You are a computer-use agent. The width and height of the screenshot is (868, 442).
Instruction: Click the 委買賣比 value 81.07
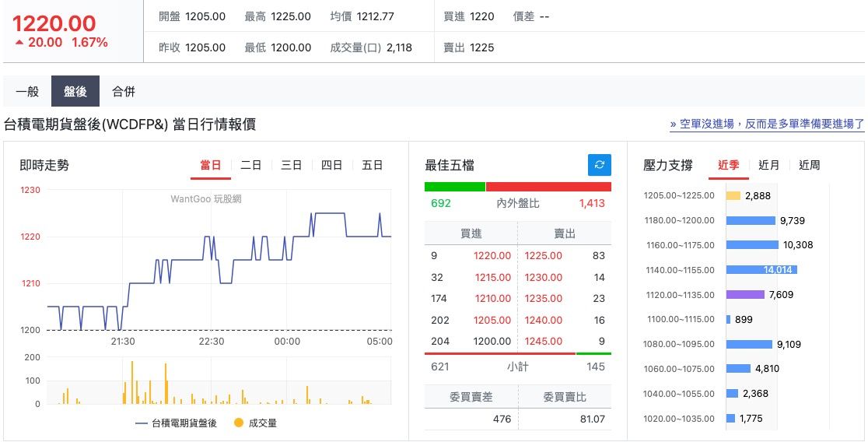(593, 419)
